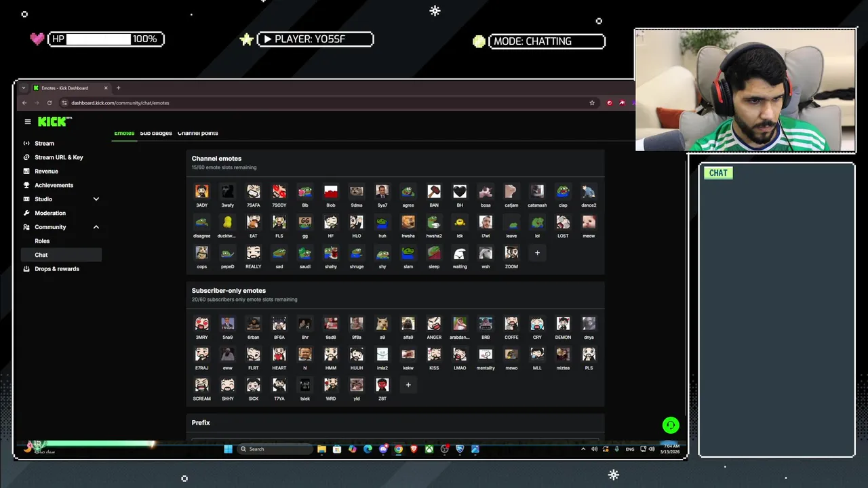Click the SCREAM subscriber emote
The height and width of the screenshot is (488, 868).
tap(201, 385)
